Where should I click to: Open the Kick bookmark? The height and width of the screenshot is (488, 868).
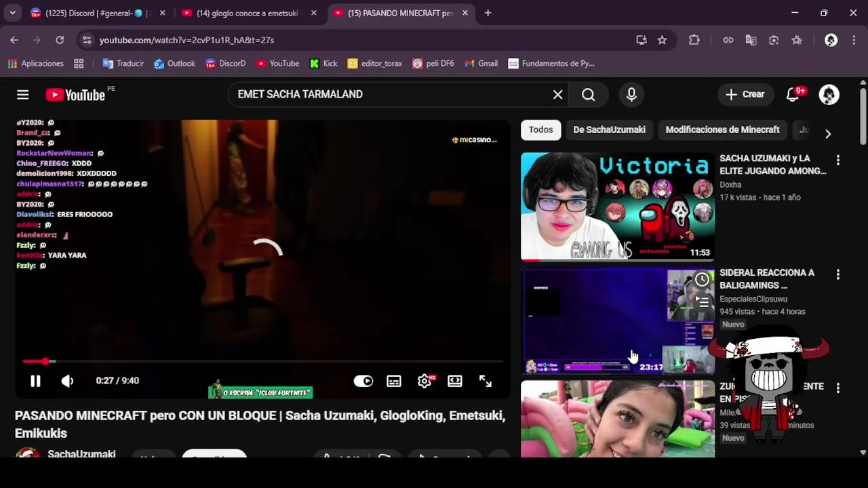pos(323,64)
